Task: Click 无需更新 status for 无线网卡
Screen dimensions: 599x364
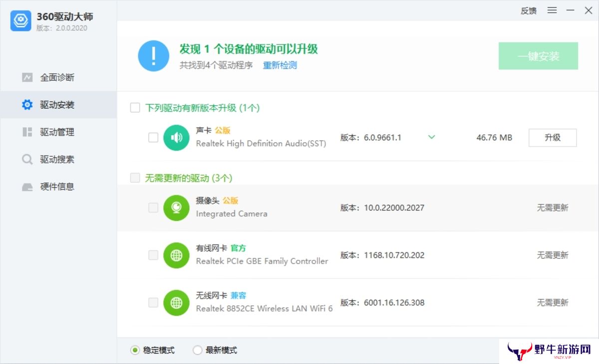Action: pos(553,303)
